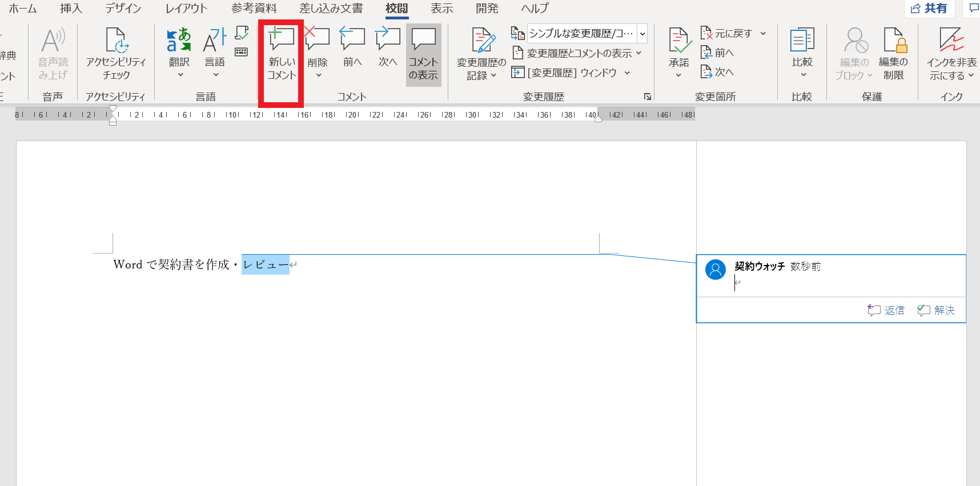Click the アクセシビリティチェック icon
This screenshot has width=980, height=486.
coord(116,54)
